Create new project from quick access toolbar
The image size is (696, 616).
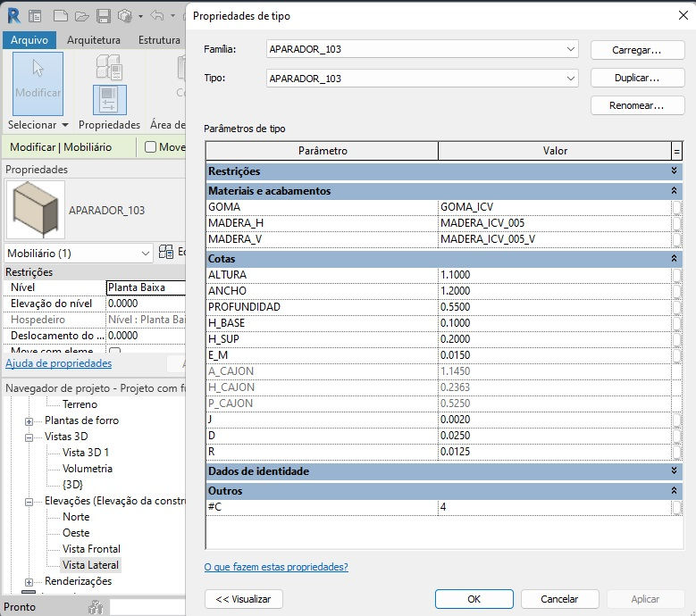pos(61,16)
